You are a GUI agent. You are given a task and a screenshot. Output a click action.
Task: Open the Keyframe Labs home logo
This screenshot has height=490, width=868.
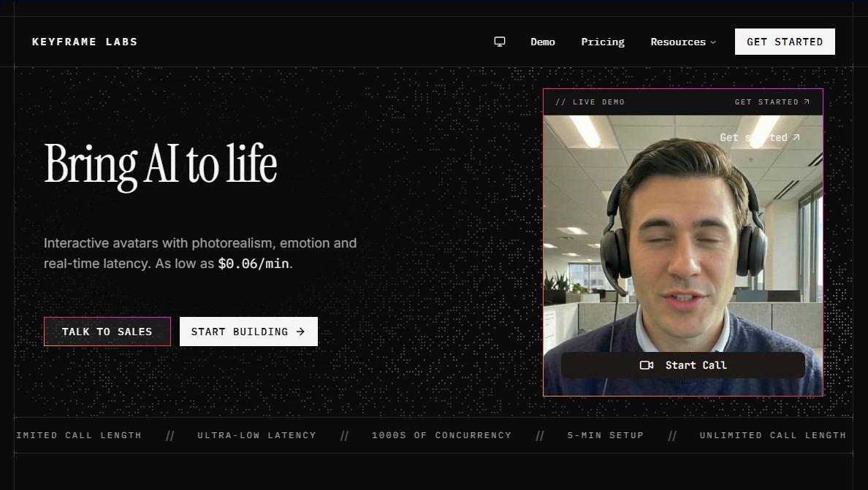85,42
